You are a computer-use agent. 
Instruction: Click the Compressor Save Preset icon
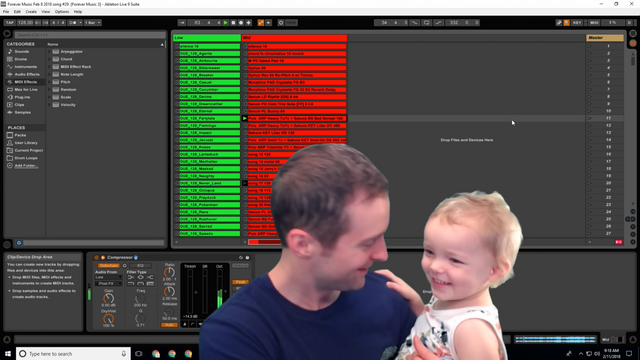point(247,258)
